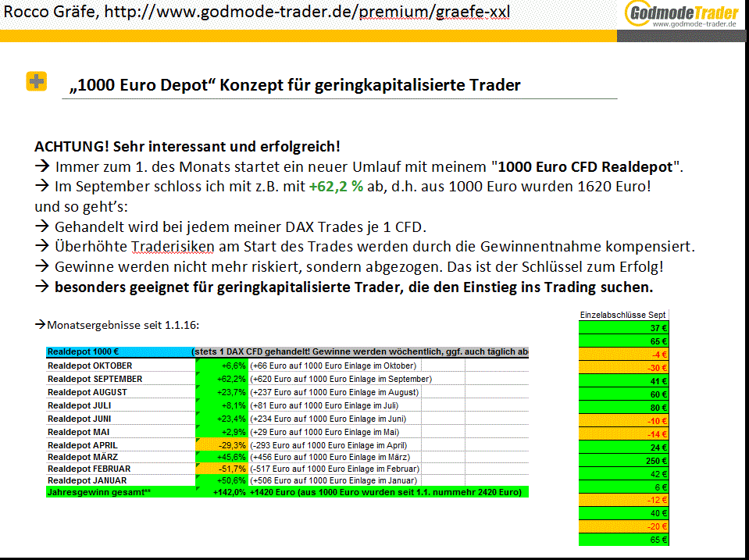Click the line "und so geht's:"

pyautogui.click(x=81, y=207)
